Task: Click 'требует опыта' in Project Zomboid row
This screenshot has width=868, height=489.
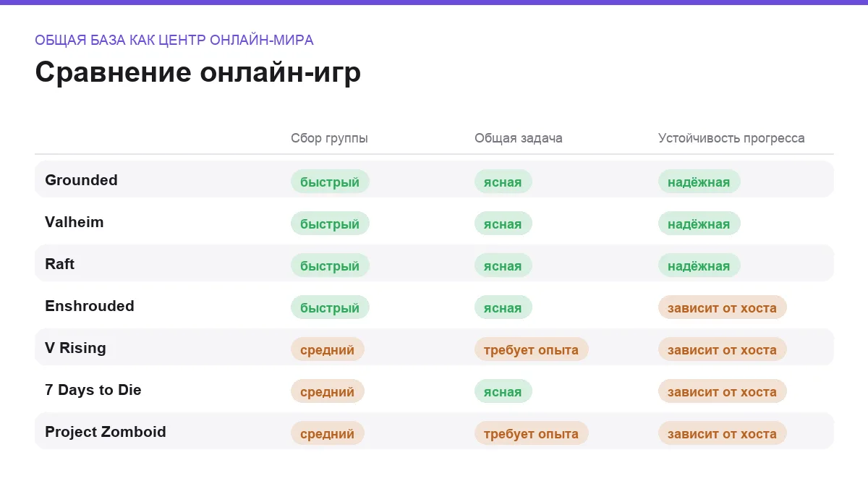Action: point(531,433)
